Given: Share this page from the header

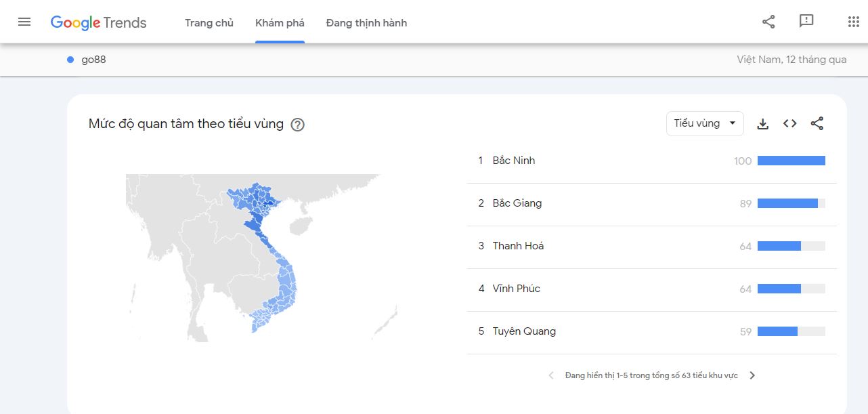Looking at the screenshot, I should coord(768,22).
